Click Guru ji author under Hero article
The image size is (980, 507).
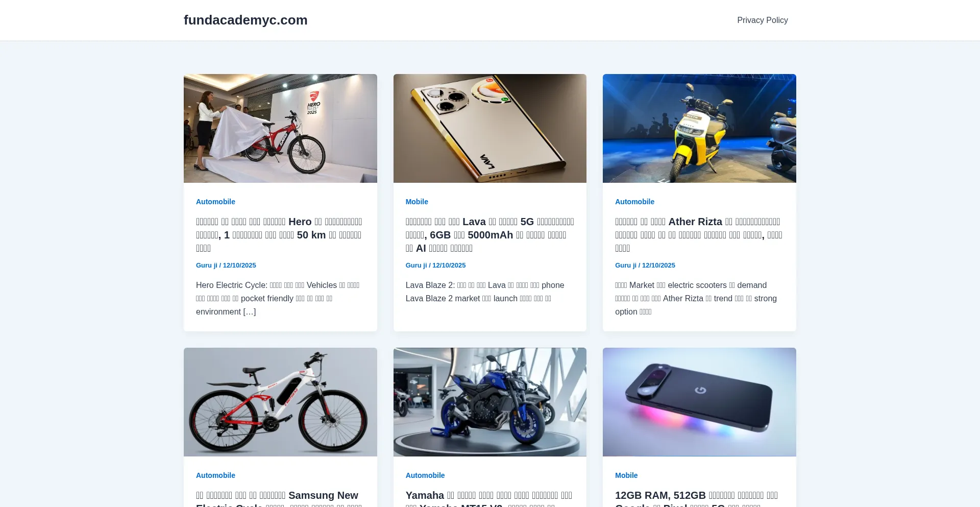(206, 265)
